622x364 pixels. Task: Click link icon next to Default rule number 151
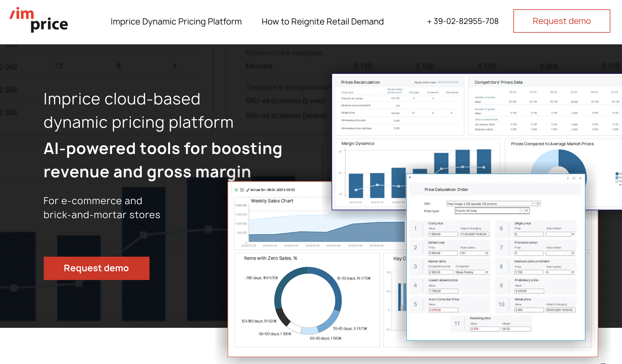487,253
